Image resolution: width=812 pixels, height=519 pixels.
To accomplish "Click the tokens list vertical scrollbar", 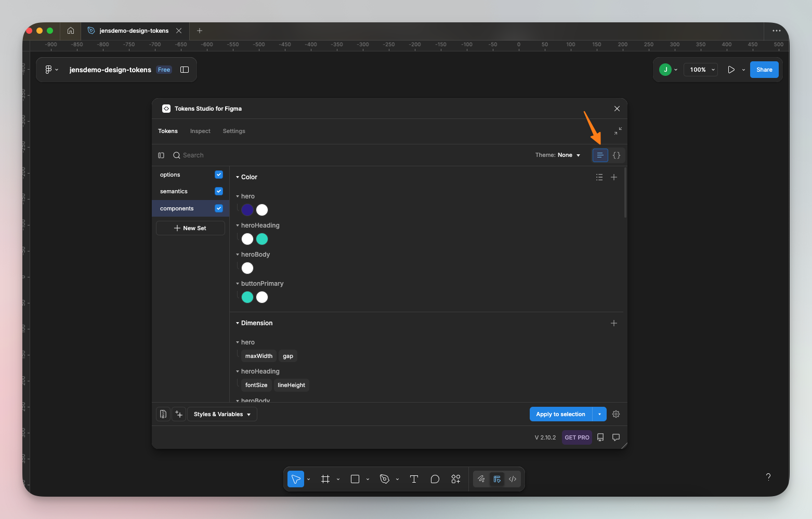I will (625, 193).
